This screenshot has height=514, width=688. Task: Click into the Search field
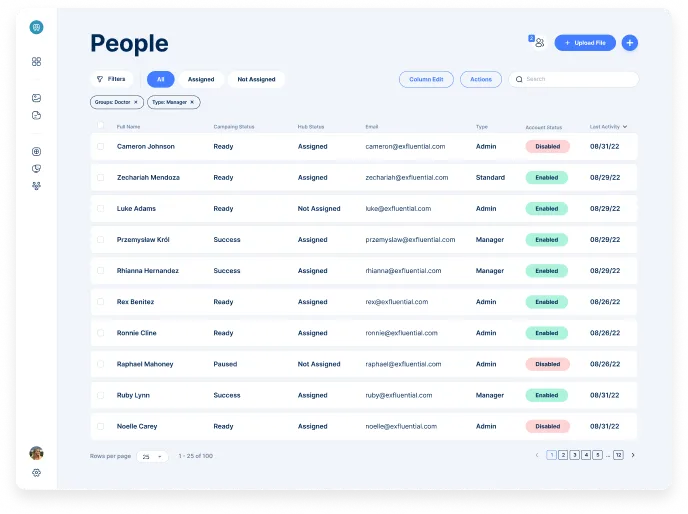click(578, 79)
